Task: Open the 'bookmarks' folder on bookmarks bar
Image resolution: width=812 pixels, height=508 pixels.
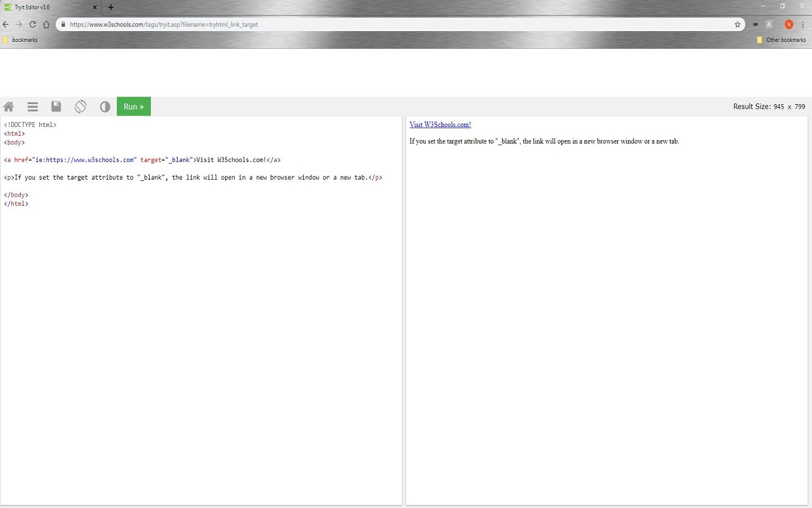Action: (20, 40)
